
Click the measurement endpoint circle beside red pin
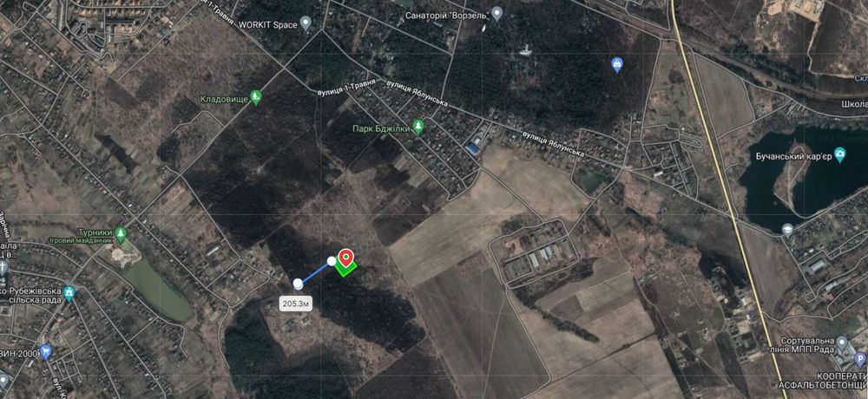pos(332,261)
